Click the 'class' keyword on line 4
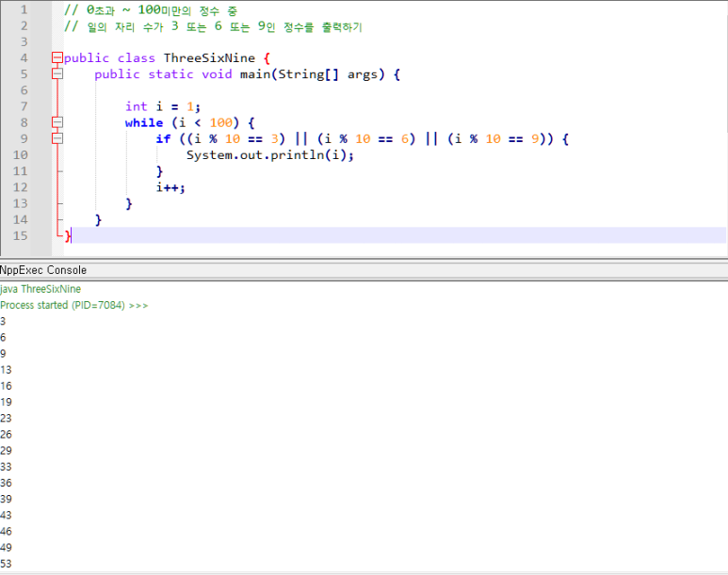728x575 pixels. [136, 58]
